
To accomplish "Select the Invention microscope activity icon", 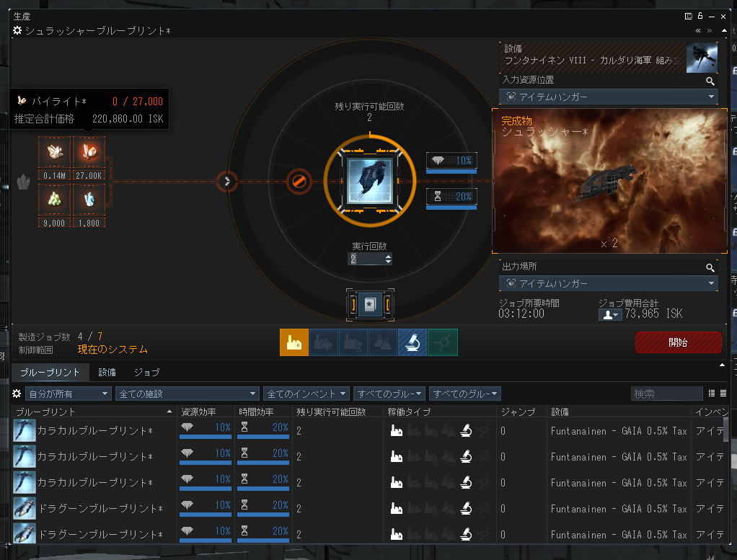I will (412, 342).
